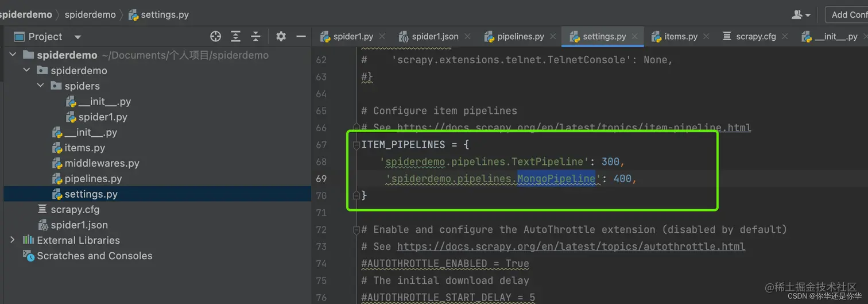Click the #AUTOTHROTTLE_ENABLED = True line
This screenshot has height=304, width=868.
click(445, 264)
